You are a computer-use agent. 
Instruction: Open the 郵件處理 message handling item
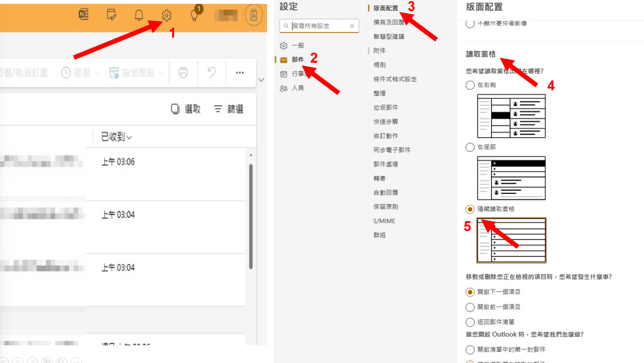click(x=385, y=164)
